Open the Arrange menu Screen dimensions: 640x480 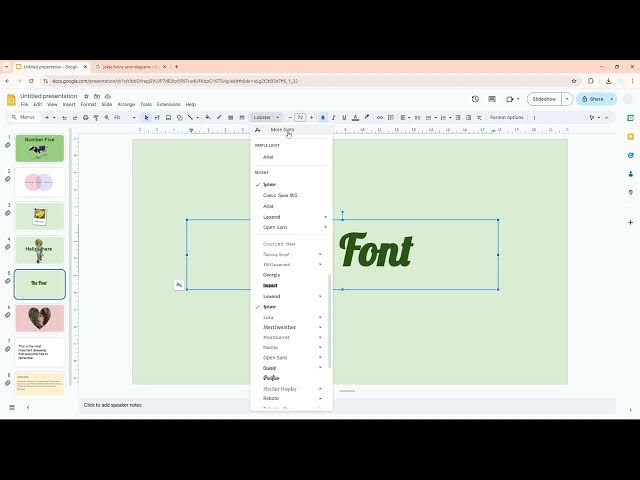click(126, 104)
